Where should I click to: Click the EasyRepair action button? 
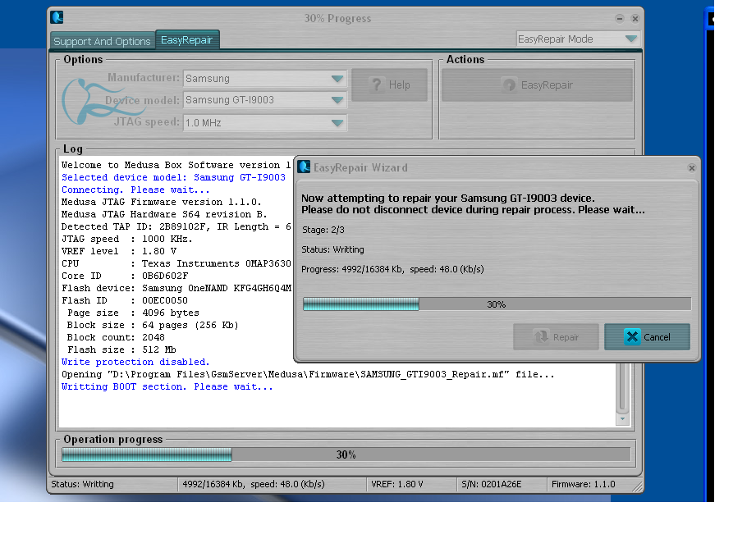pyautogui.click(x=537, y=85)
